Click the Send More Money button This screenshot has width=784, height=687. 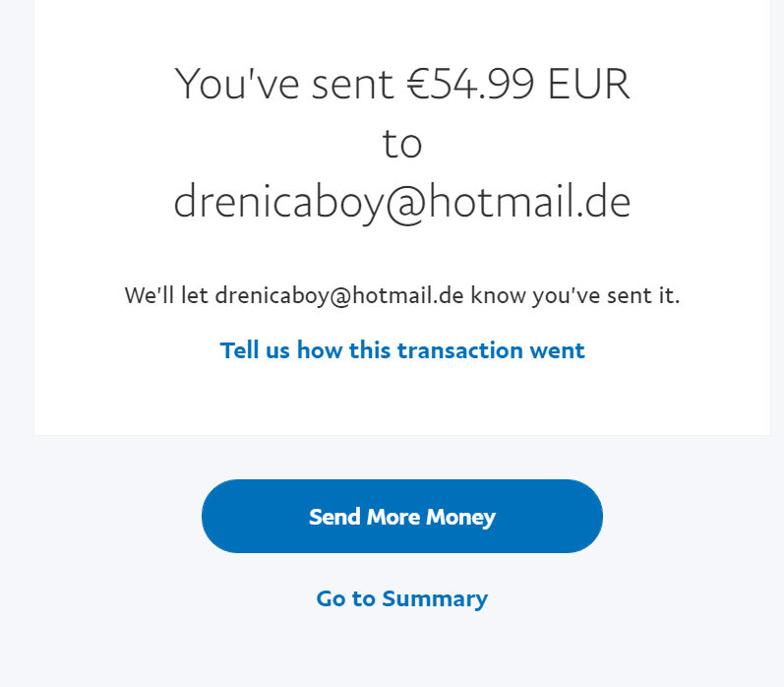(x=401, y=517)
